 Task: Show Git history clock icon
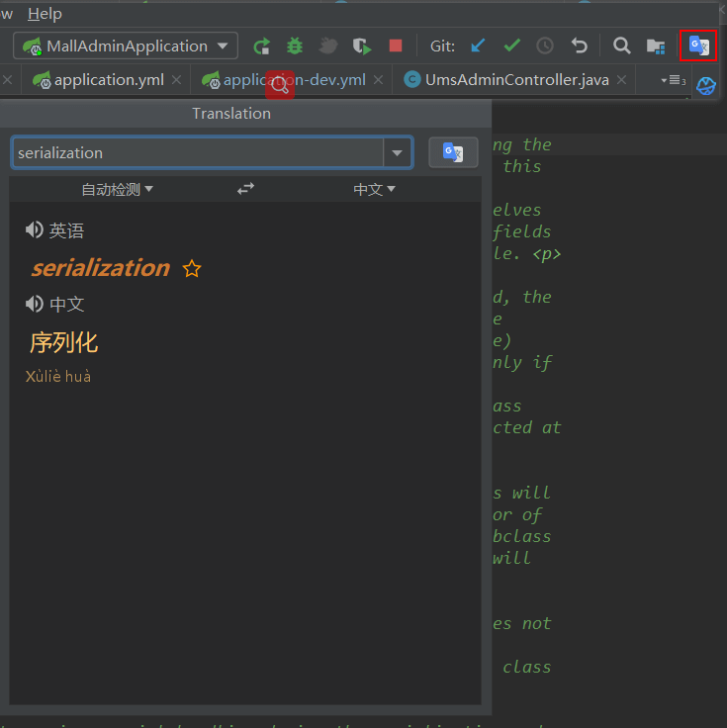pyautogui.click(x=545, y=45)
